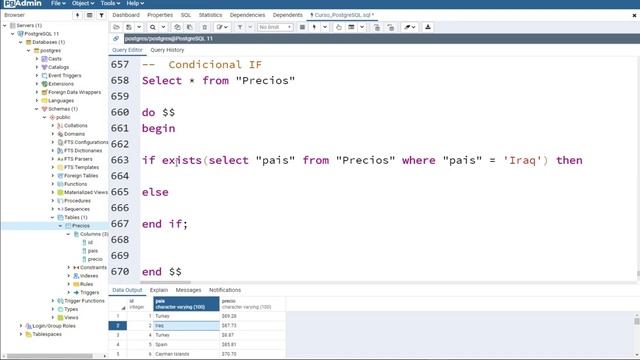Click the Open File folder icon
640x360 pixels.
pyautogui.click(x=116, y=27)
